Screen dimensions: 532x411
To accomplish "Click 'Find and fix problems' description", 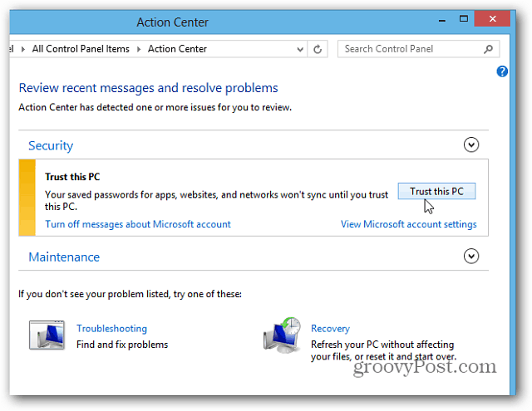I will click(122, 345).
